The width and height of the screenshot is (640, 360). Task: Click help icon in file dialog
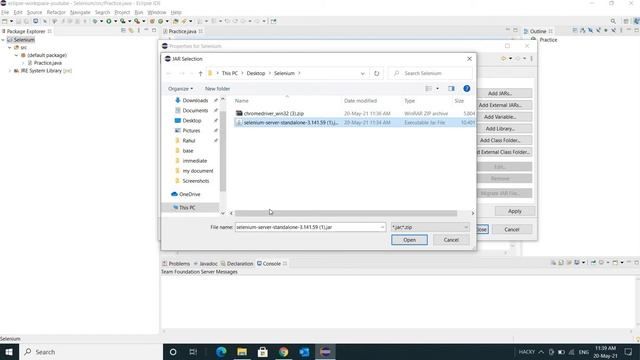tap(467, 89)
